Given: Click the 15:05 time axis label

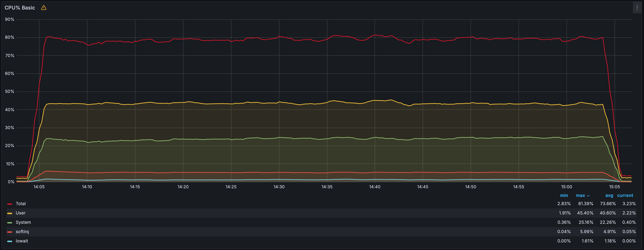Looking at the screenshot, I should pos(614,187).
